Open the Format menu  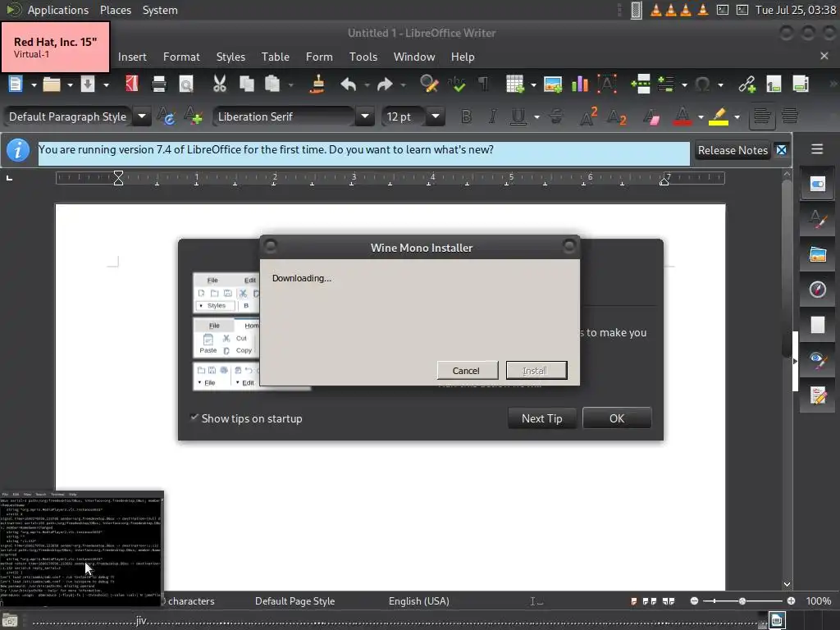(x=181, y=57)
